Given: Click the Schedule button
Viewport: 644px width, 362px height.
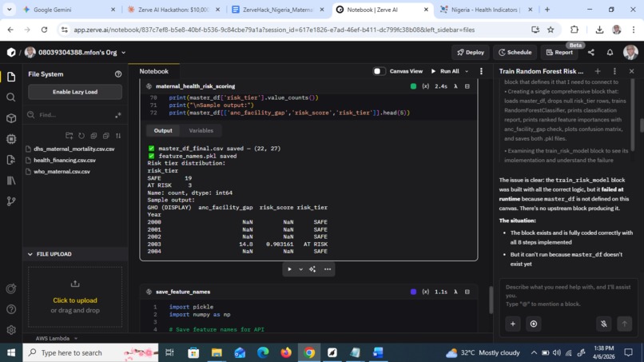Looking at the screenshot, I should coord(515,53).
